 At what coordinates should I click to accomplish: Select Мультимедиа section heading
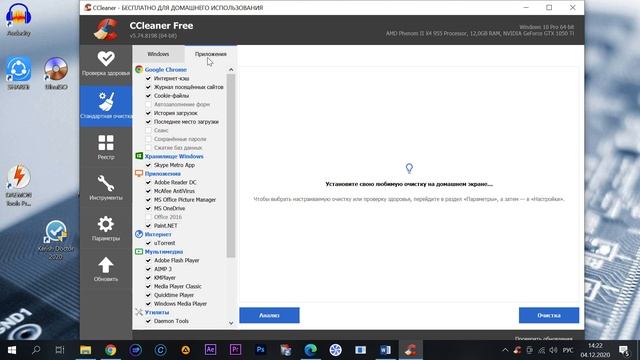pyautogui.click(x=164, y=252)
